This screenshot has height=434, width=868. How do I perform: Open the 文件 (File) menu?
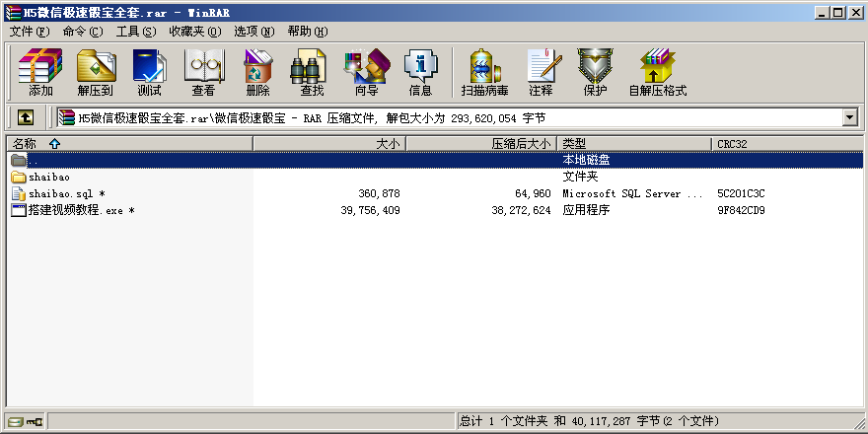[x=30, y=32]
